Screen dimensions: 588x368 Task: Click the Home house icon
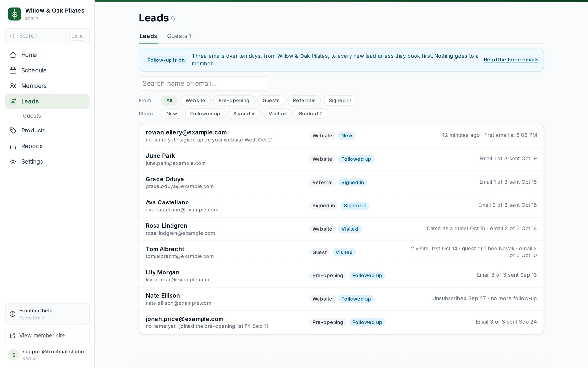click(13, 55)
